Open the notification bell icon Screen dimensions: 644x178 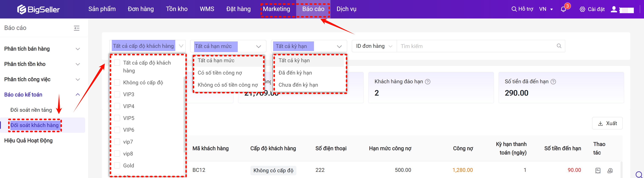tap(563, 10)
